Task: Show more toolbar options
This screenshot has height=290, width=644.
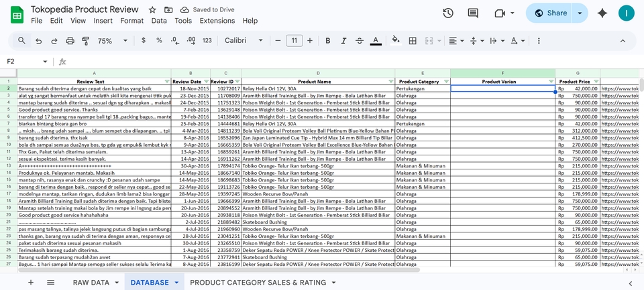Action: point(539,41)
